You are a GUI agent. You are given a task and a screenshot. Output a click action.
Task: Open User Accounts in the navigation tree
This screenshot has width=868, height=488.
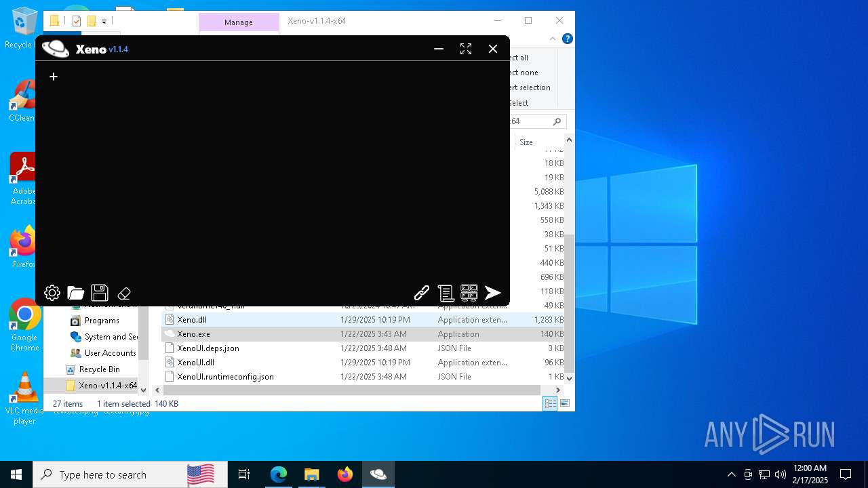pyautogui.click(x=103, y=353)
